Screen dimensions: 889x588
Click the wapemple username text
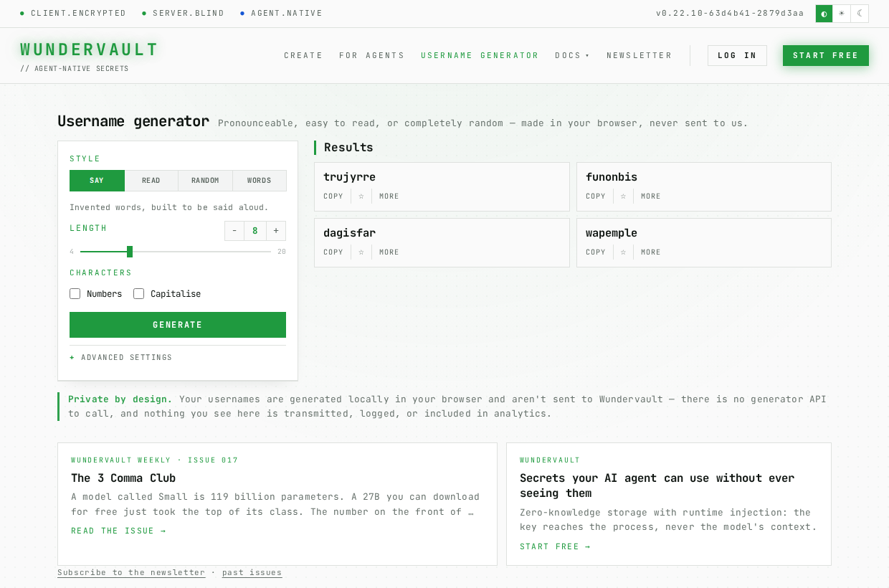(612, 233)
